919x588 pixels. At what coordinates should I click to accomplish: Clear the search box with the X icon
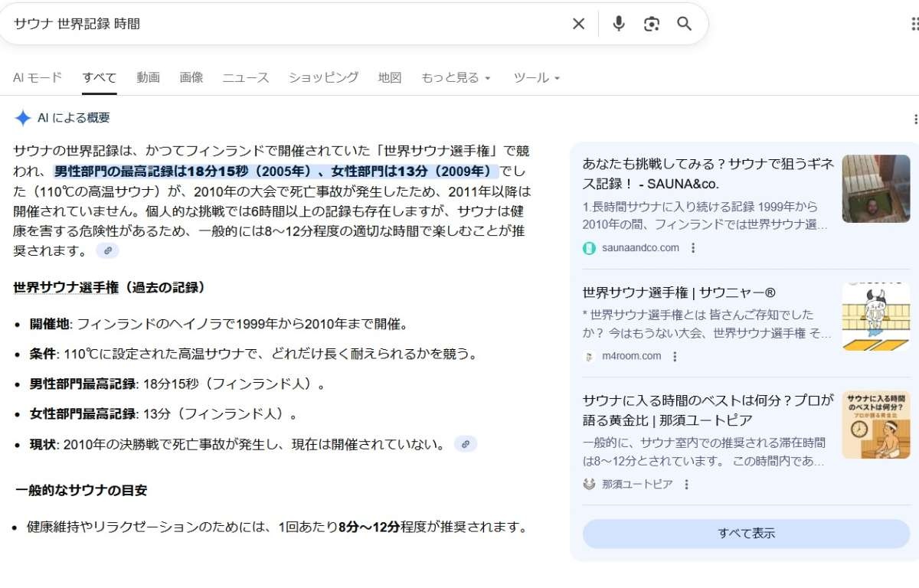coord(578,24)
